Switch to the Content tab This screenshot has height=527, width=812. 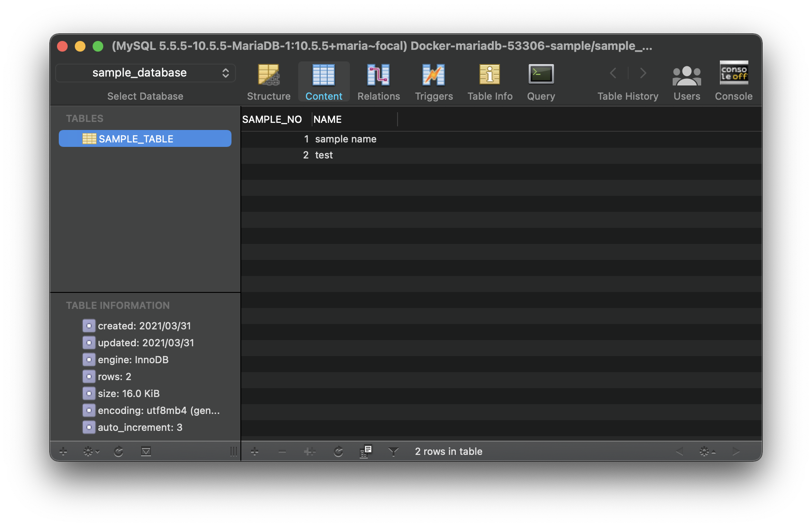point(324,82)
